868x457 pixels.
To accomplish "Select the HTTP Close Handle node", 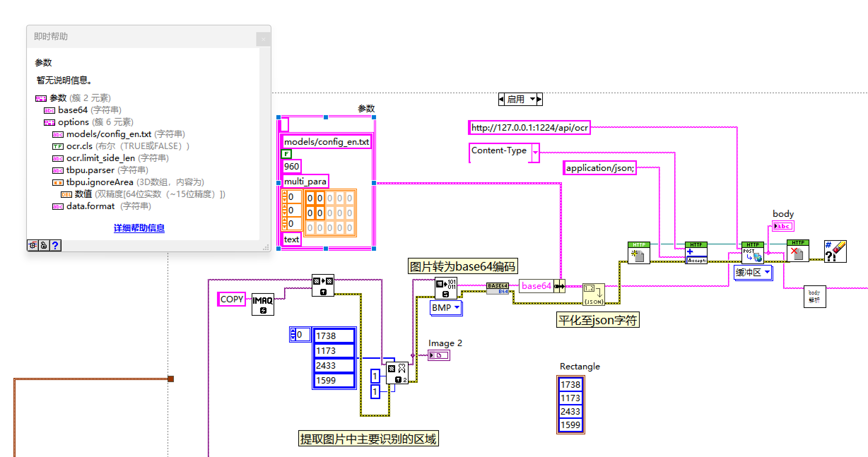I will 798,251.
